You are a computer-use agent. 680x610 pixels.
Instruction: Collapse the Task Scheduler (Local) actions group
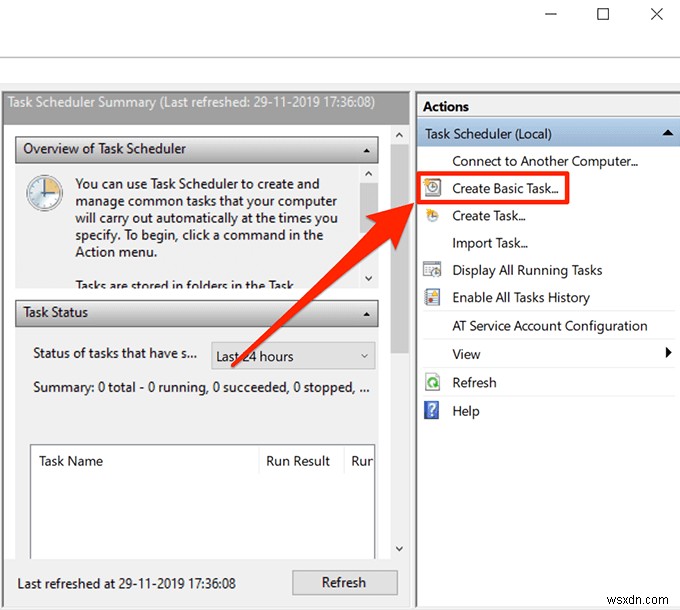(668, 133)
